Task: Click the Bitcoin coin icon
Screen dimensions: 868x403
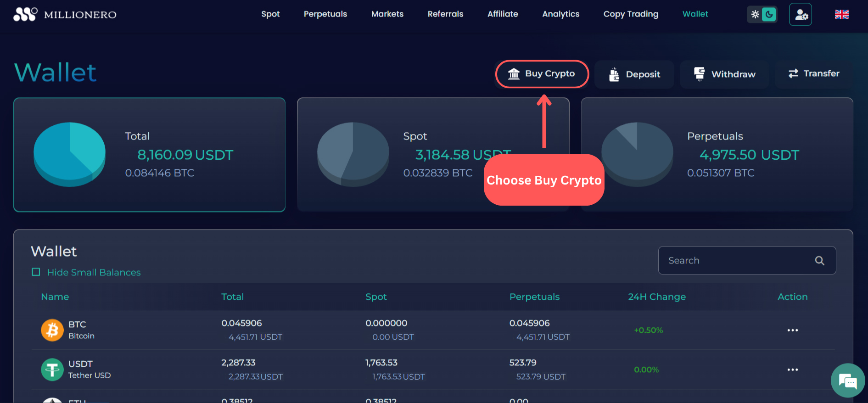Action: [x=52, y=330]
